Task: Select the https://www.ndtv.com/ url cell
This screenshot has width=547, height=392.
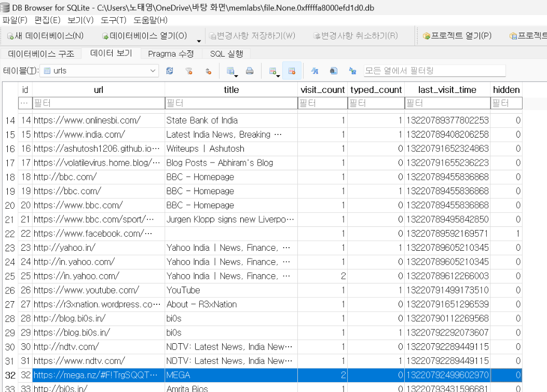Action: click(x=99, y=361)
